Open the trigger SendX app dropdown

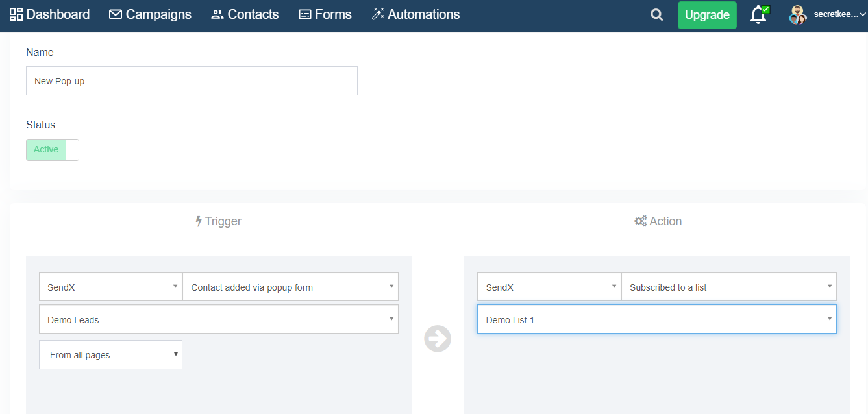(110, 287)
